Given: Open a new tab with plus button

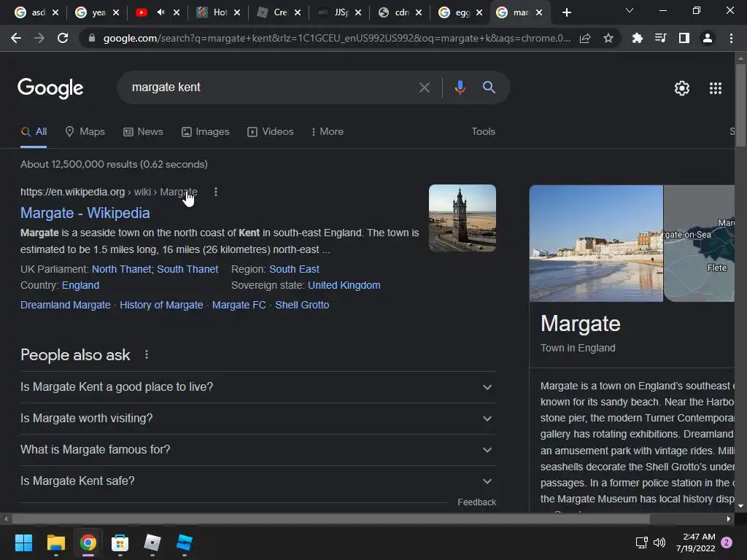Looking at the screenshot, I should tap(566, 12).
